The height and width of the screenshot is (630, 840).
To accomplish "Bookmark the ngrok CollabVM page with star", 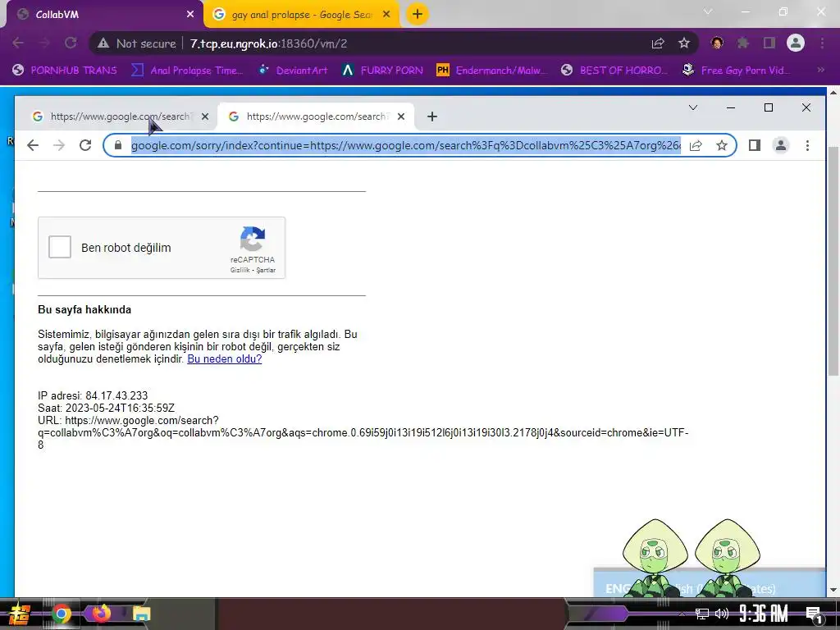I will (x=684, y=43).
